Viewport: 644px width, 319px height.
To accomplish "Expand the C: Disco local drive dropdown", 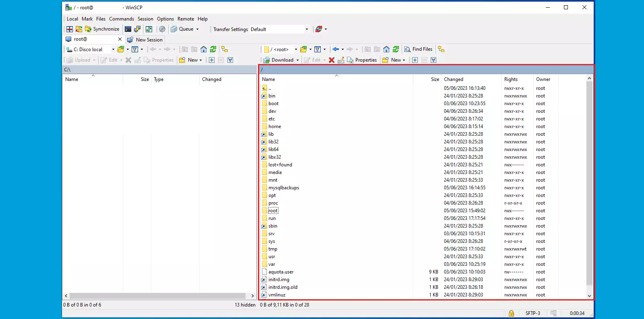I will (113, 50).
